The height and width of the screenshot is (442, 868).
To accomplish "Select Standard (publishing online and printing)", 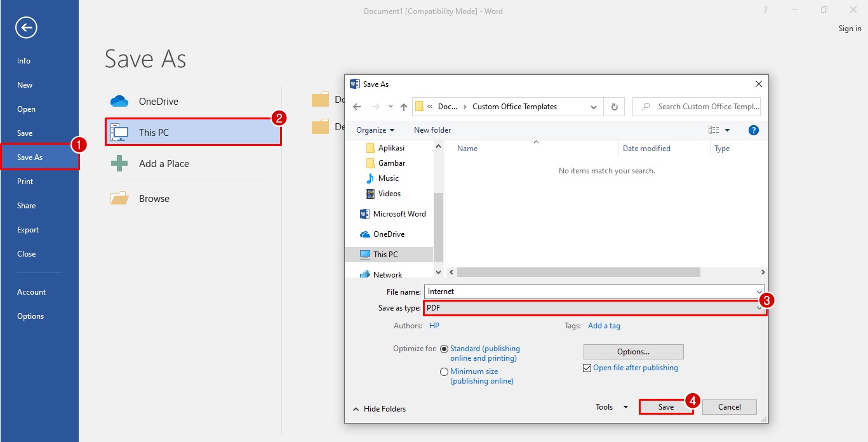I will (x=444, y=348).
